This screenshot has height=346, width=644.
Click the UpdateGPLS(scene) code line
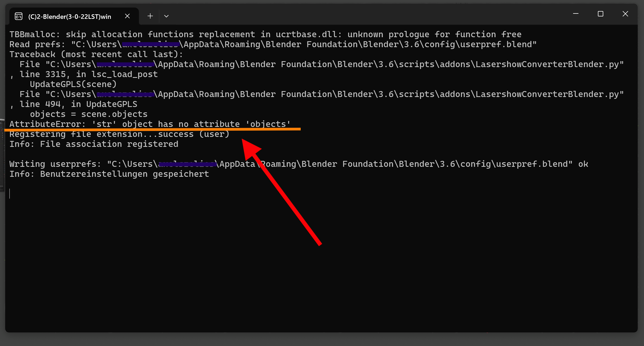point(73,84)
